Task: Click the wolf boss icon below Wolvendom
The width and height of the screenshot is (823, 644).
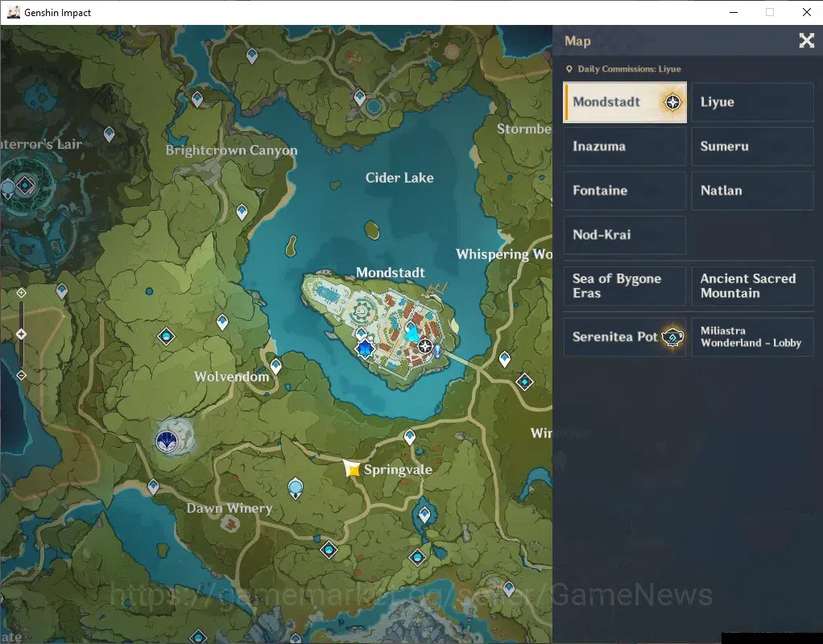Action: 167,440
